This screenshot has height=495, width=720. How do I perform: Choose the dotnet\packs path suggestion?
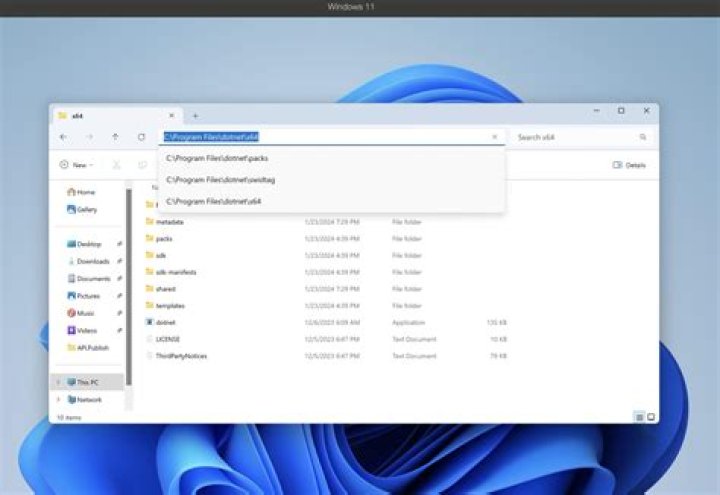pyautogui.click(x=332, y=158)
